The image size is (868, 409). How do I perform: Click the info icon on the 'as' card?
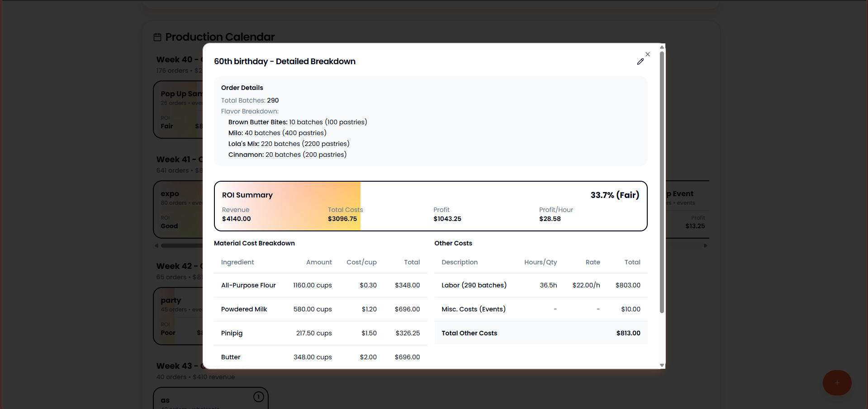click(259, 397)
